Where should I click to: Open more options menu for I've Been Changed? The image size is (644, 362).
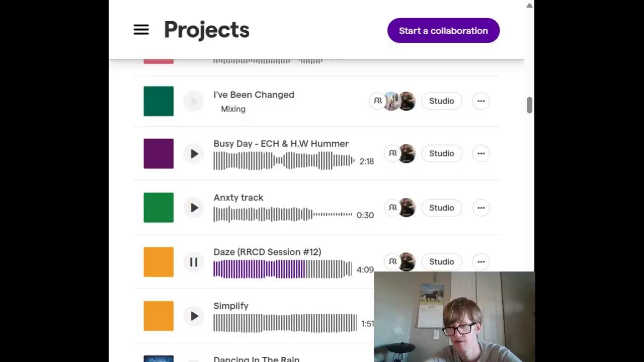point(481,101)
